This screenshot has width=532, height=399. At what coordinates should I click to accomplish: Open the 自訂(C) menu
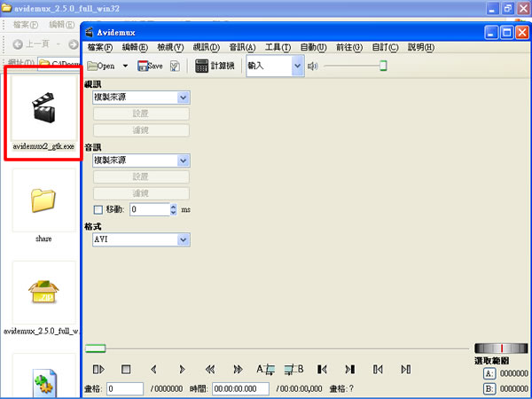(385, 47)
